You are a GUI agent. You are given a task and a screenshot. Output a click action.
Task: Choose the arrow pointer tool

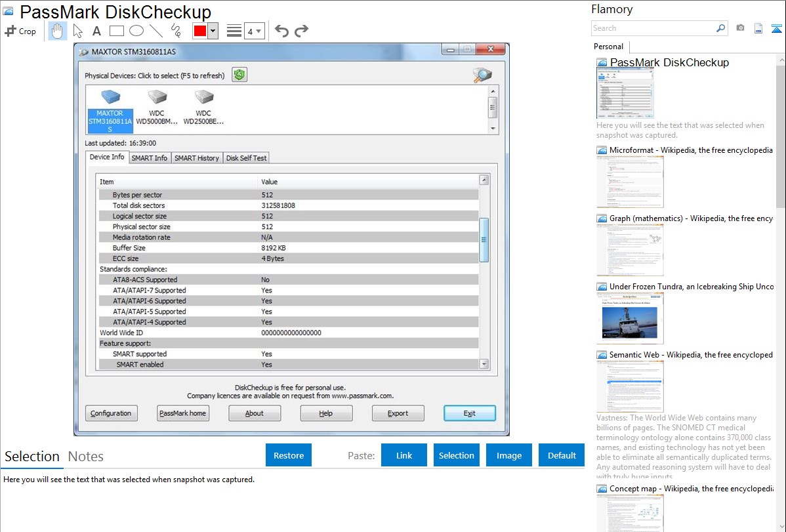(x=77, y=31)
